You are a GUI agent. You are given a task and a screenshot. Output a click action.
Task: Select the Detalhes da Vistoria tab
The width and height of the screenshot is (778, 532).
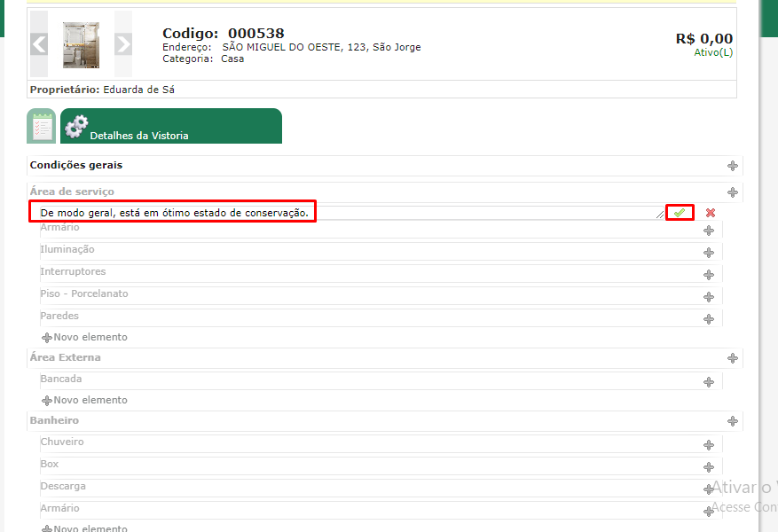[171, 127]
